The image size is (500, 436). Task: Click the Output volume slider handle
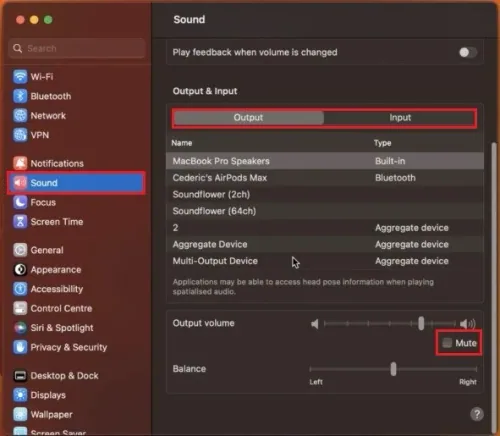(x=421, y=323)
